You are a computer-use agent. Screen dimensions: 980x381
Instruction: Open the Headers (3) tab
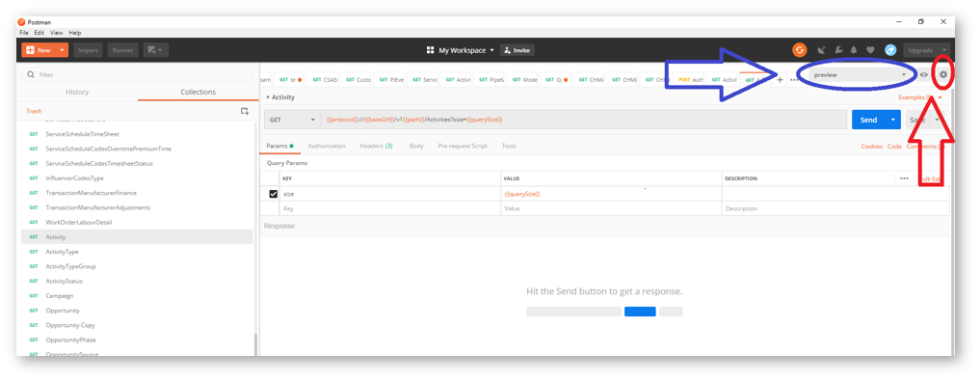click(376, 146)
